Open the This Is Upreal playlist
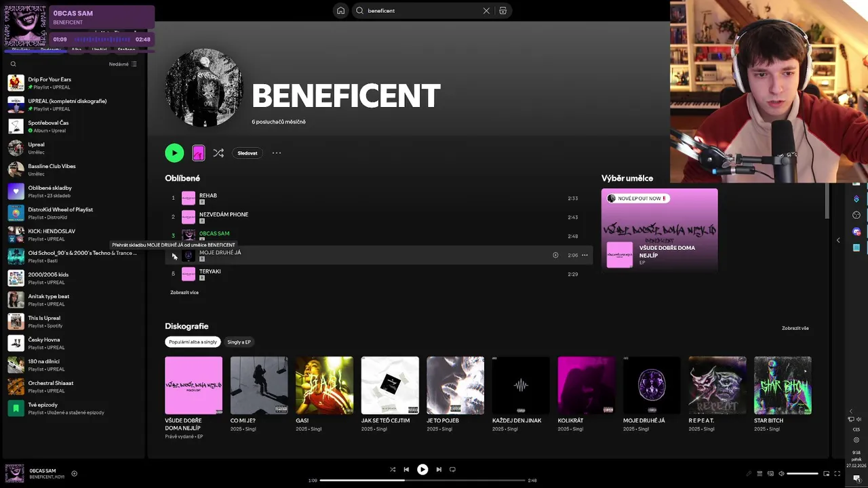Screen dimensions: 868x488 coord(73,322)
